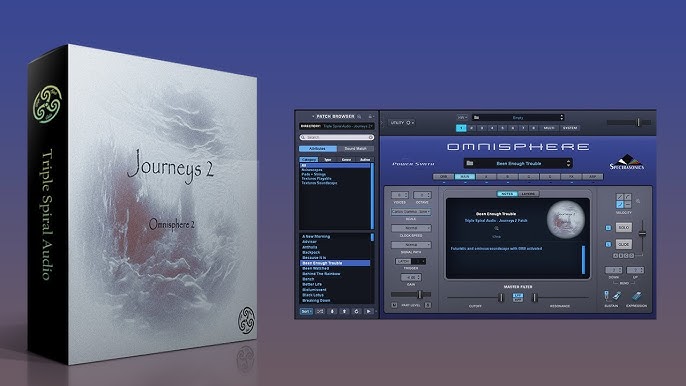The width and height of the screenshot is (686, 386).
Task: Select the upper-right velocity curve preset
Action: [627, 197]
